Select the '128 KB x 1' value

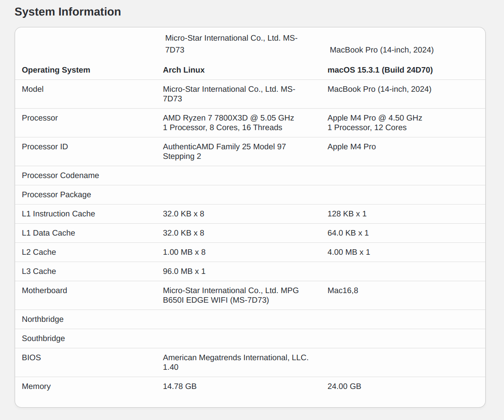point(347,214)
